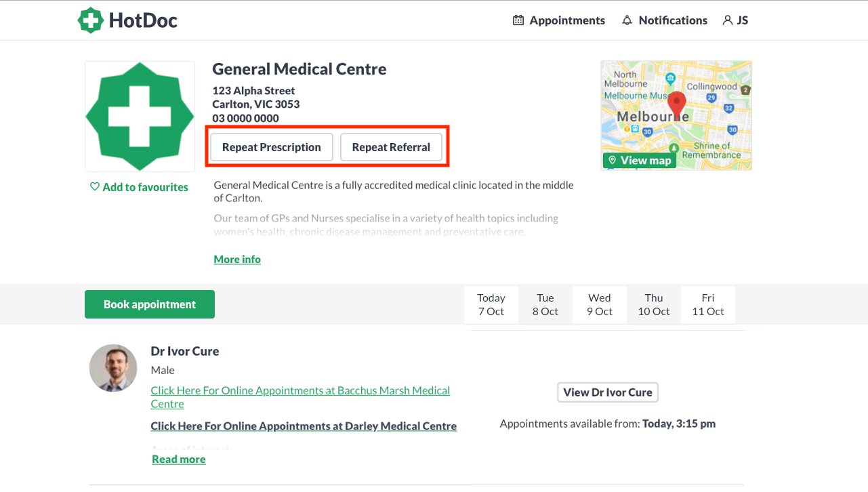Screen dimensions: 868x492
Task: Expand clinic description with More info
Action: point(237,260)
